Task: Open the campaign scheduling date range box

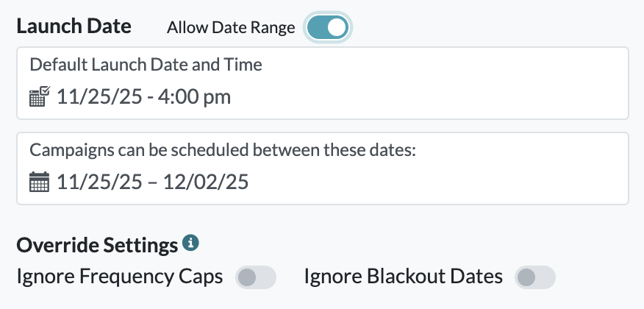Action: pyautogui.click(x=323, y=168)
